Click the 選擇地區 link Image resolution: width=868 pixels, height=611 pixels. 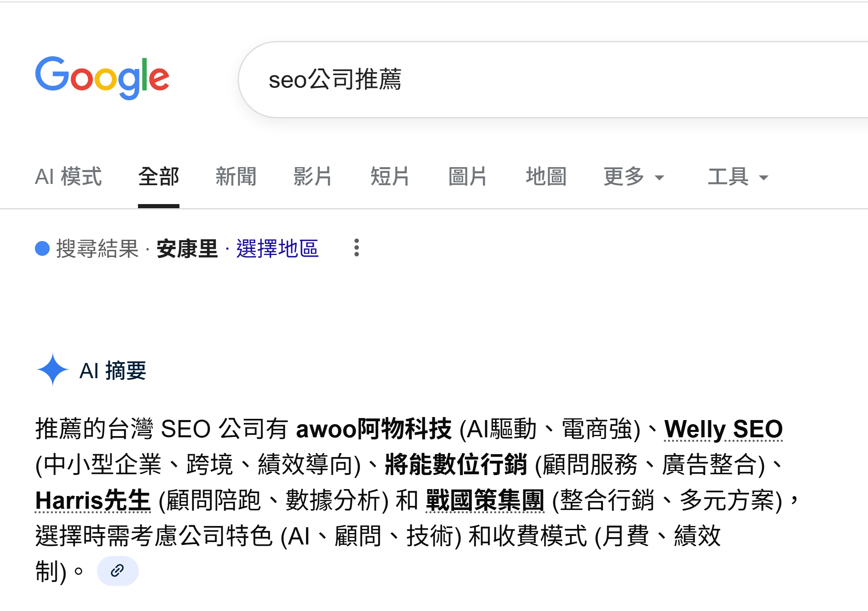[x=277, y=249]
